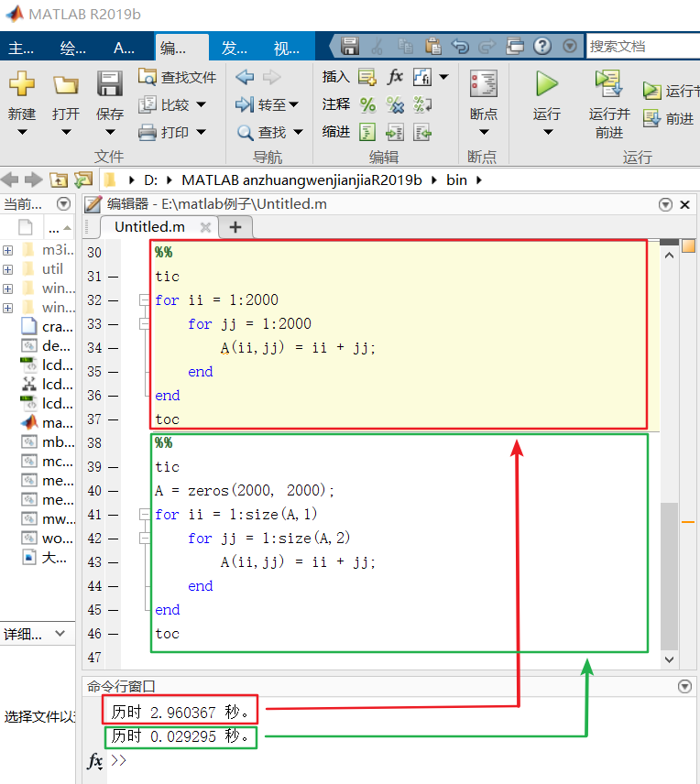Collapse the for loop on line 41
700x784 pixels.
145,515
